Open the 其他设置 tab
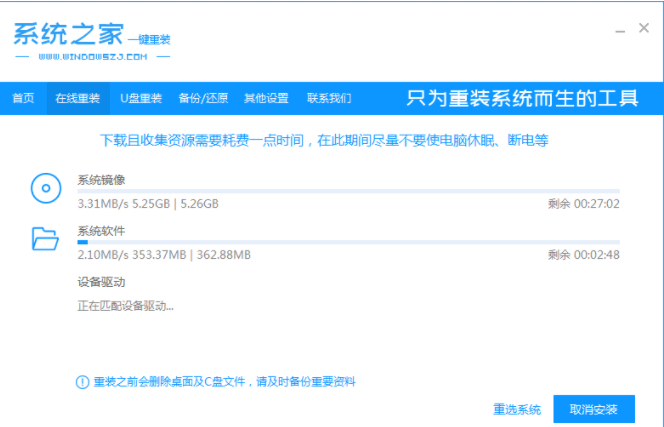 point(266,98)
